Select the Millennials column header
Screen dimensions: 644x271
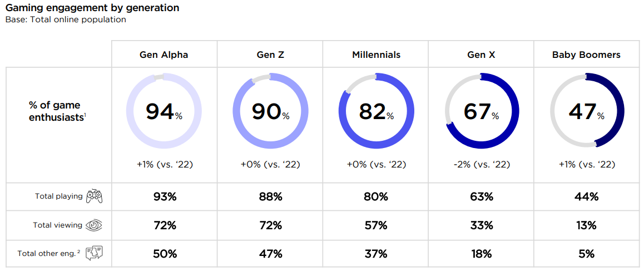point(376,55)
